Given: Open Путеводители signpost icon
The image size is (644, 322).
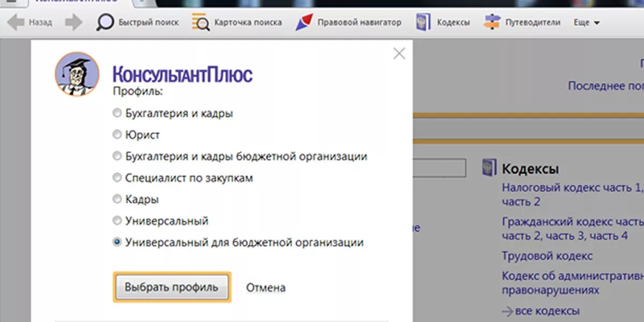Looking at the screenshot, I should [x=492, y=23].
